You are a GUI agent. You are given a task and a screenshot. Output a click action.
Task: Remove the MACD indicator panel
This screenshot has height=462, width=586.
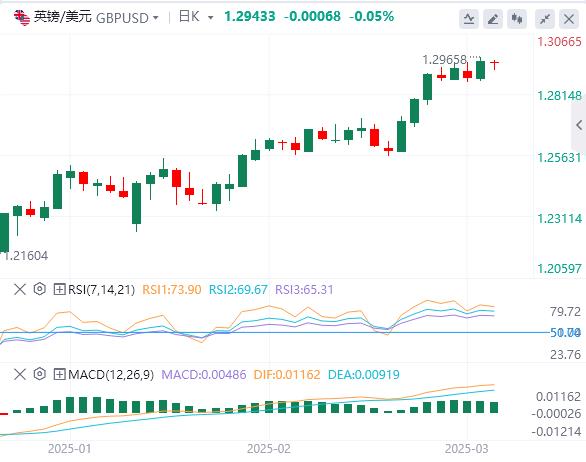(20, 374)
